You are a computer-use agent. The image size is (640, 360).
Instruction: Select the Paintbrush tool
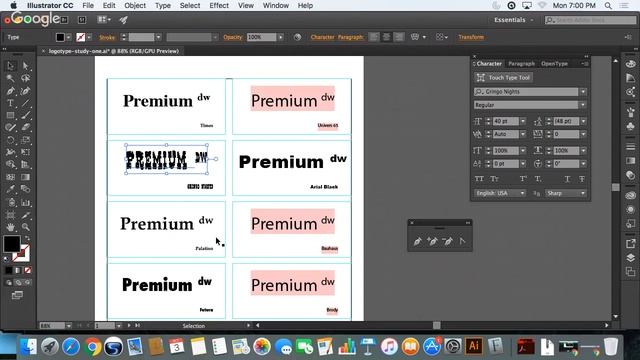(x=25, y=116)
